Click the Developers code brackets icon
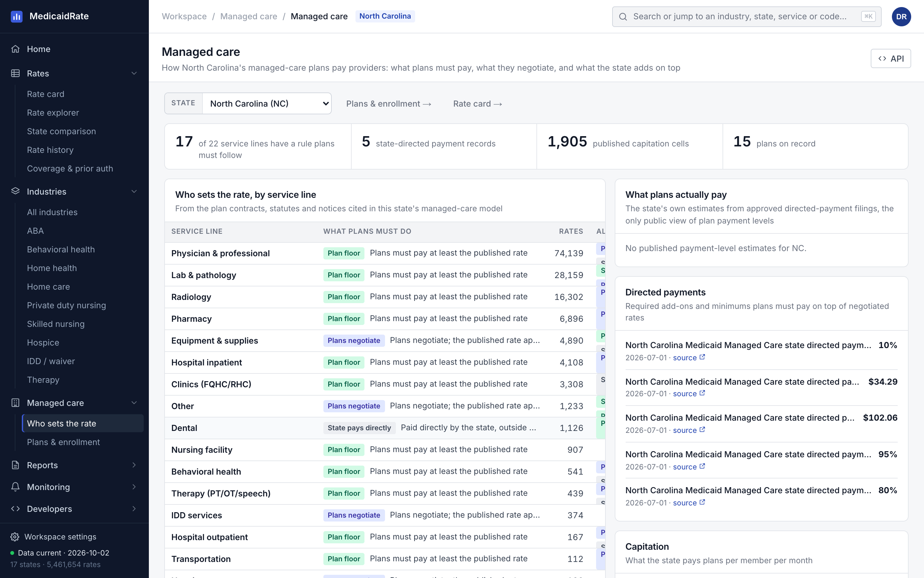924x578 pixels. tap(15, 508)
